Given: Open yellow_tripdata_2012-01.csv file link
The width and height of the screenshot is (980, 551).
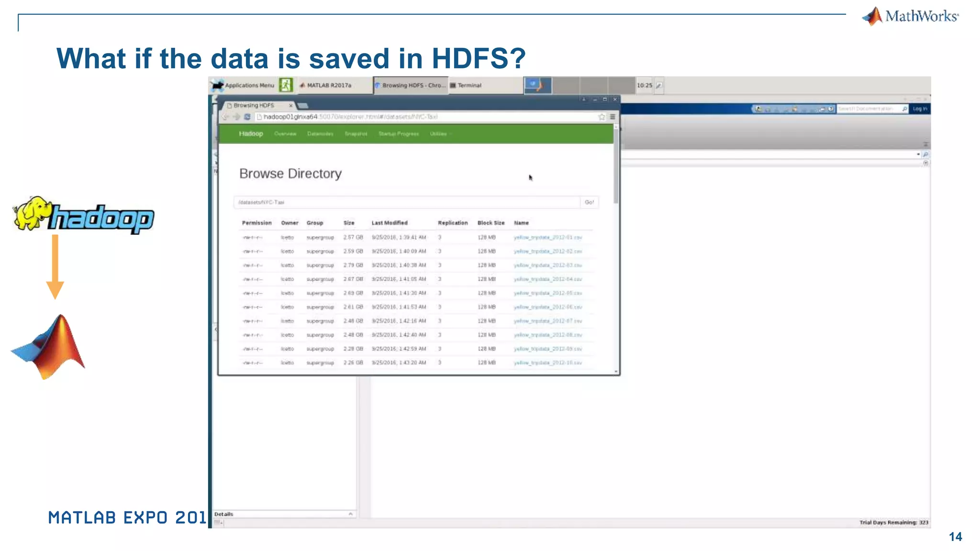Looking at the screenshot, I should pyautogui.click(x=547, y=237).
